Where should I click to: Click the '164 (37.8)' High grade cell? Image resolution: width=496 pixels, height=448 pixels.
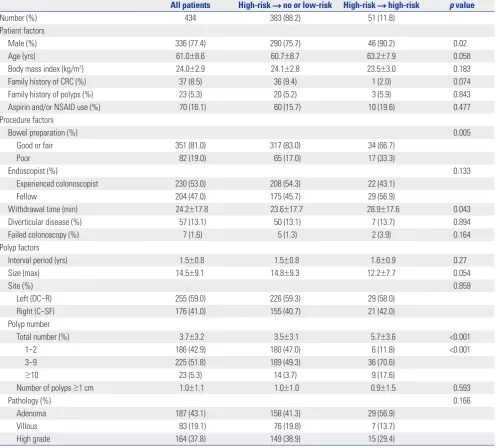point(191,439)
